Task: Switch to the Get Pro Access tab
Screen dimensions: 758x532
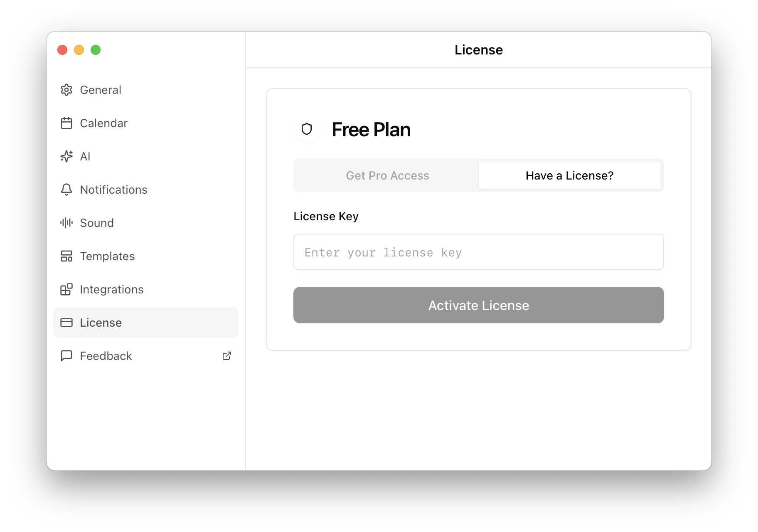Action: 387,175
